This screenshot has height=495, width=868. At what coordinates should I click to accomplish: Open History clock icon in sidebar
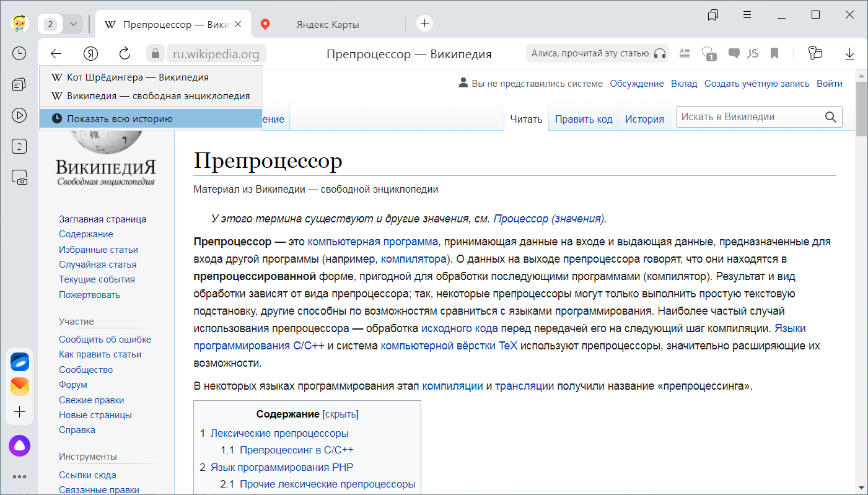(19, 53)
